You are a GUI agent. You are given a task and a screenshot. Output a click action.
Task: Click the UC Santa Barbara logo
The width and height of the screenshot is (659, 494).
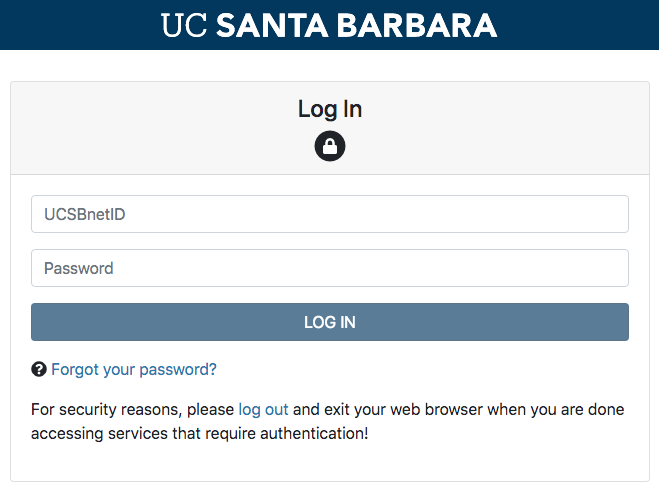(329, 25)
